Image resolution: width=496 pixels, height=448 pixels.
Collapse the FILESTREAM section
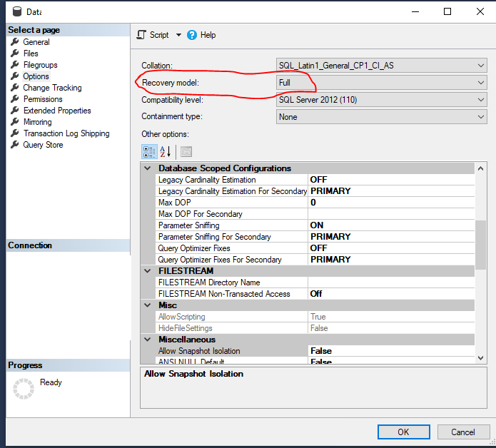pyautogui.click(x=148, y=271)
